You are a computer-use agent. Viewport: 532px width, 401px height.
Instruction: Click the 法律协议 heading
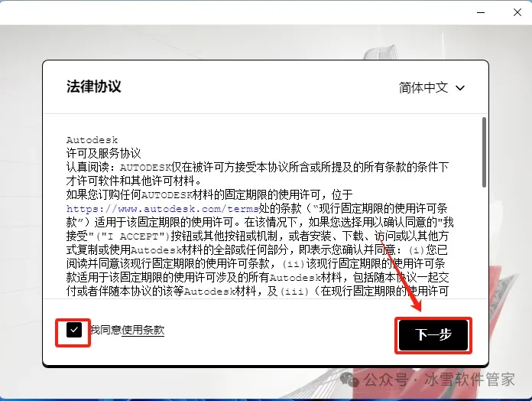tap(94, 86)
